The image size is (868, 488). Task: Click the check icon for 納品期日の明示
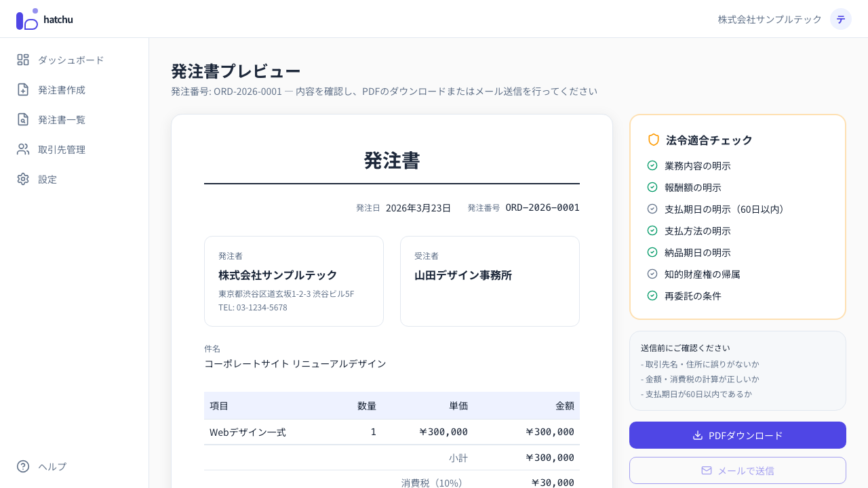tap(652, 252)
